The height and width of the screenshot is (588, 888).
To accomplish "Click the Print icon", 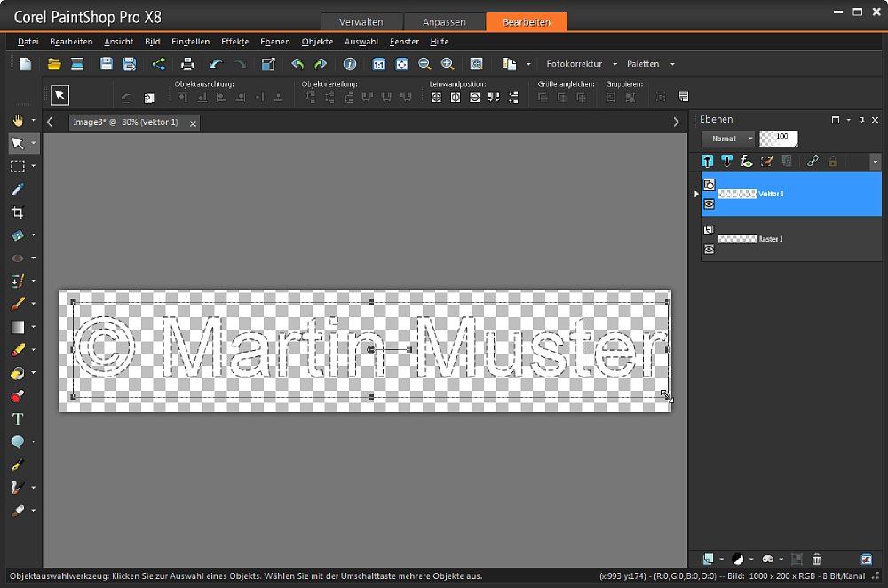I will pyautogui.click(x=186, y=64).
